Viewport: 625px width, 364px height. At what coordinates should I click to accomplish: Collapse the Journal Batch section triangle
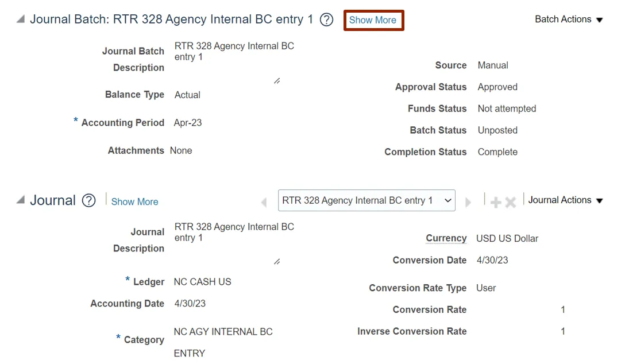pyautogui.click(x=21, y=19)
